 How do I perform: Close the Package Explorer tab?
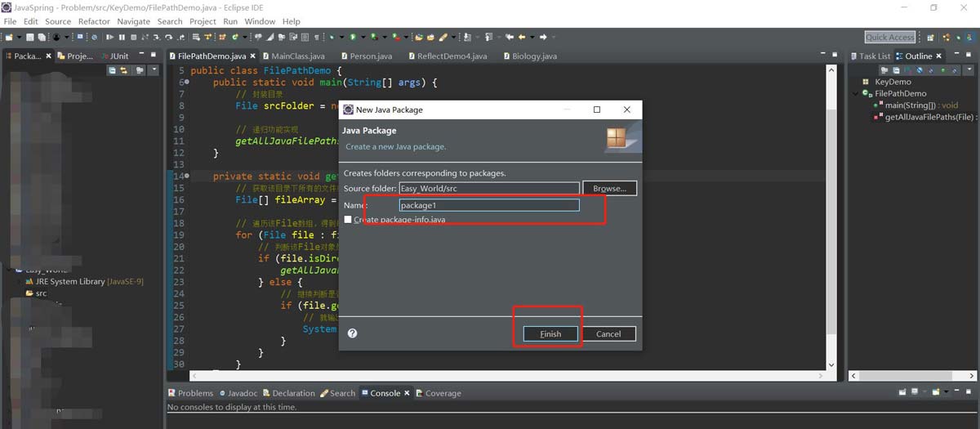point(48,56)
